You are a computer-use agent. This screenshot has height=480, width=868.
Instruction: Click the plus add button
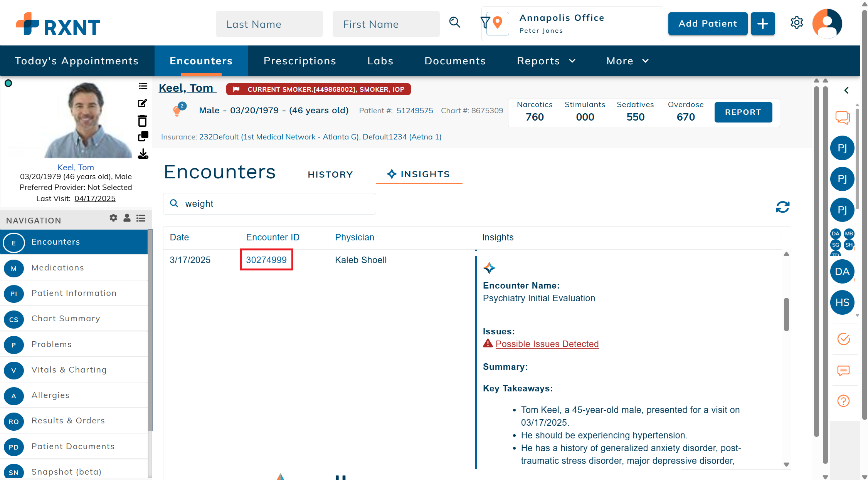[x=762, y=23]
